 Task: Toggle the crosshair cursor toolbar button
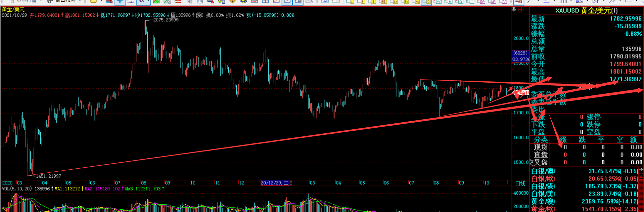click(120, 2)
